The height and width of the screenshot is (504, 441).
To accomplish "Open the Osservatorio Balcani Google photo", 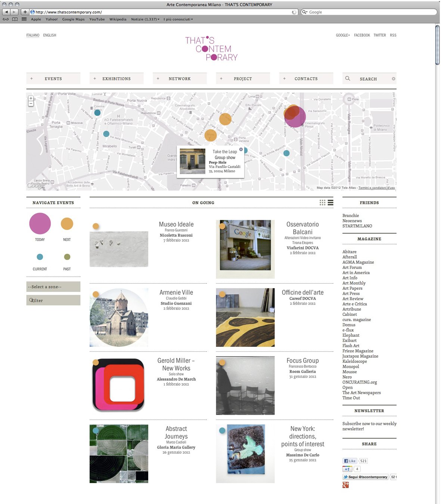I will 245,249.
